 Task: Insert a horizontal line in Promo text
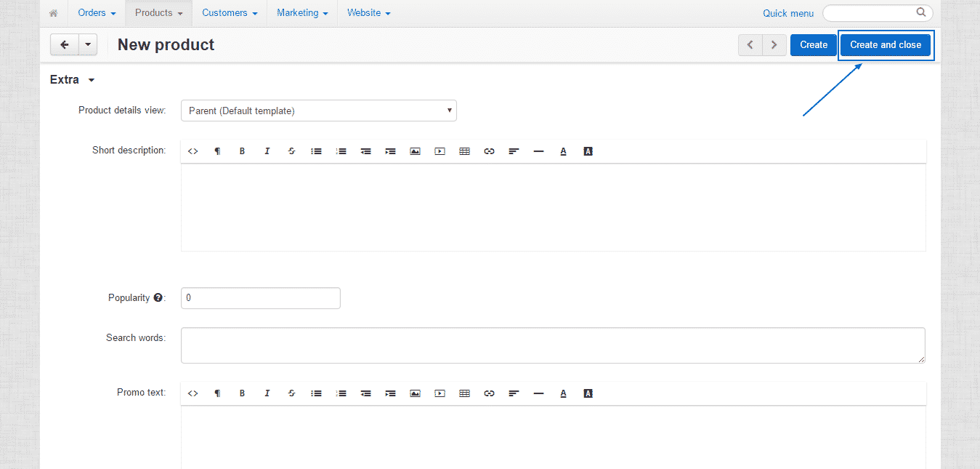click(538, 393)
